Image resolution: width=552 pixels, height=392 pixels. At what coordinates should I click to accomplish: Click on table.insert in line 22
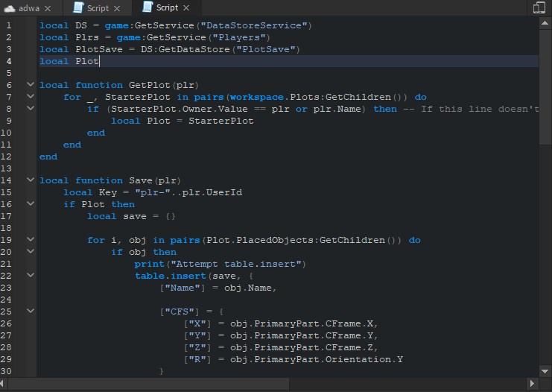point(171,276)
